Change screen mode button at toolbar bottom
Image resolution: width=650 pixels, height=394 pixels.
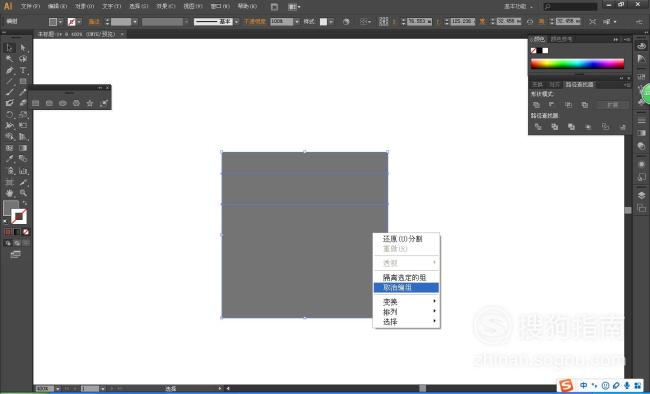coord(15,254)
